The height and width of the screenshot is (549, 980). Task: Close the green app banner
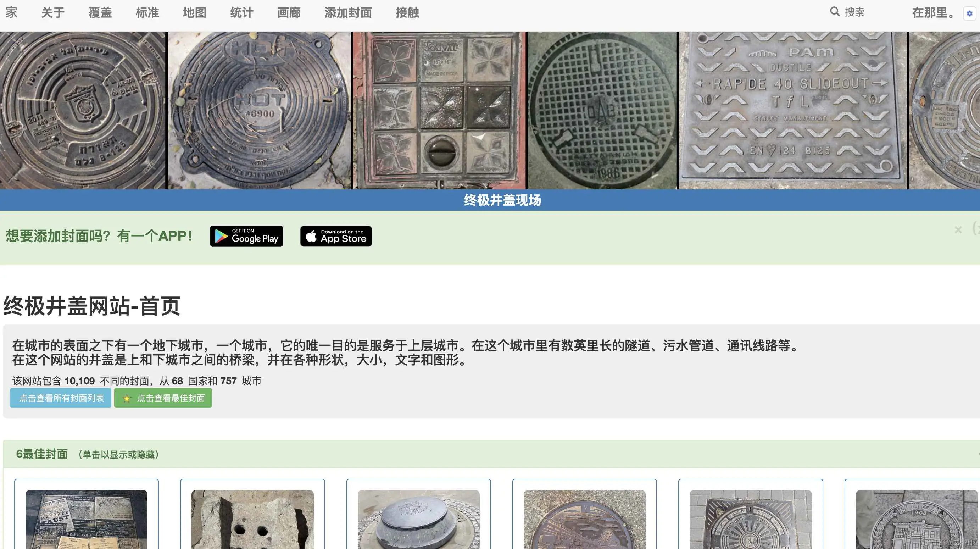pos(958,230)
